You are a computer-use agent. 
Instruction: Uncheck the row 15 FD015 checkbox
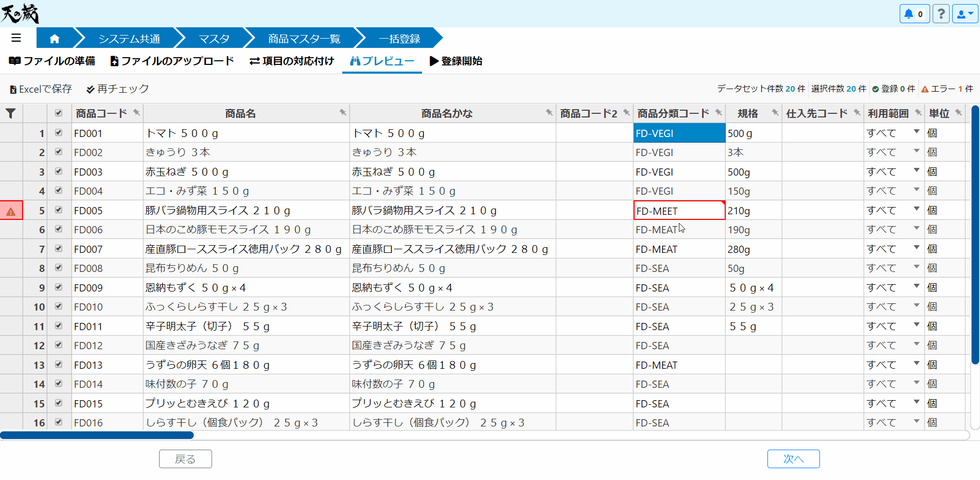pyautogui.click(x=59, y=403)
